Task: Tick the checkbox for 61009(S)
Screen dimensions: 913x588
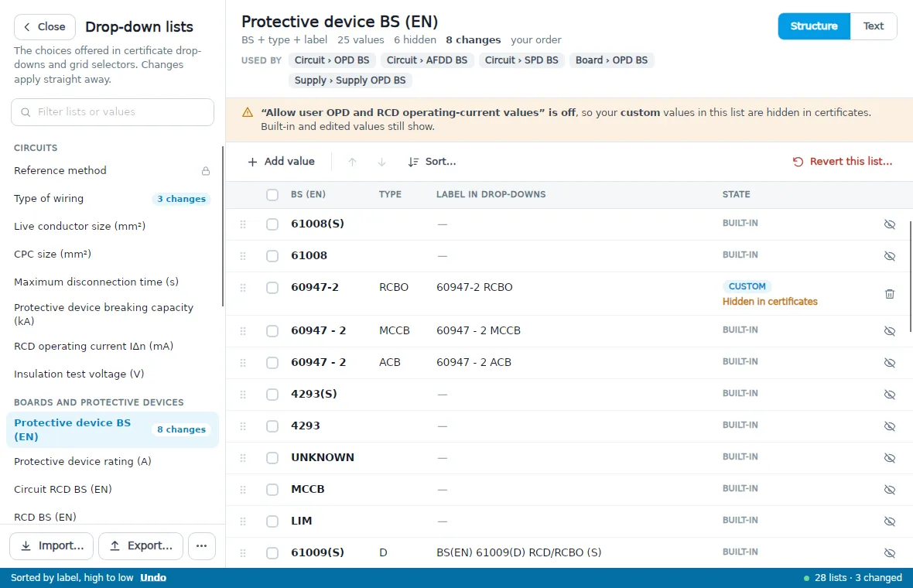Action: click(x=272, y=553)
